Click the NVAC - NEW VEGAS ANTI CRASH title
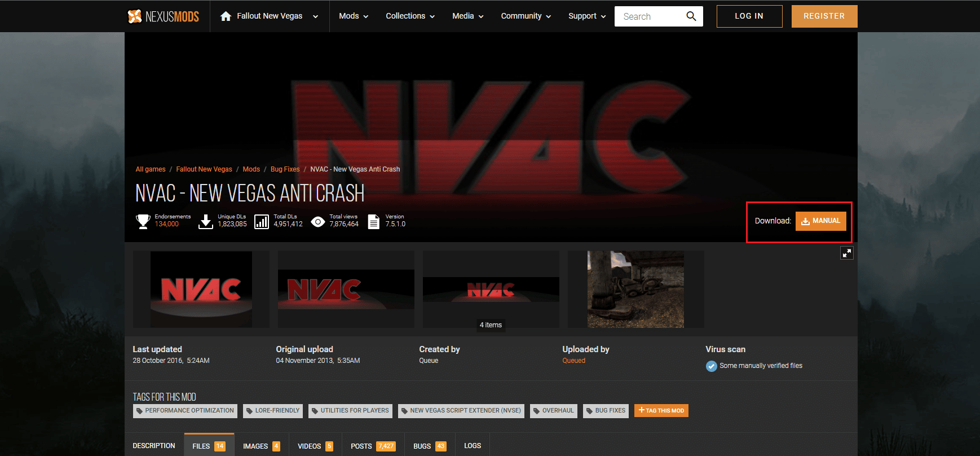Image resolution: width=980 pixels, height=456 pixels. click(250, 194)
